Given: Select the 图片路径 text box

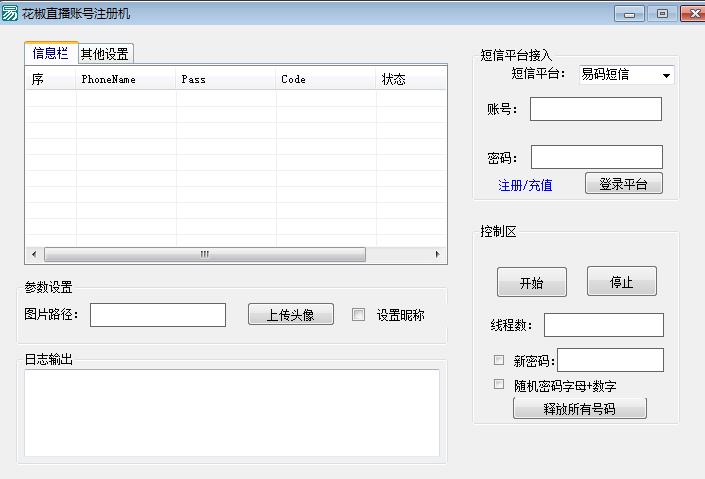Looking at the screenshot, I should coord(158,315).
